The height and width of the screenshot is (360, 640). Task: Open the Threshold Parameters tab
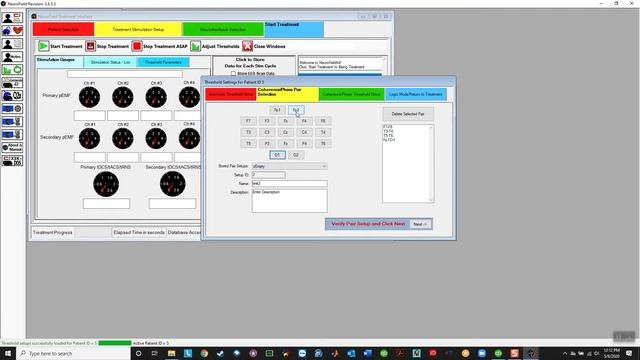pyautogui.click(x=163, y=62)
